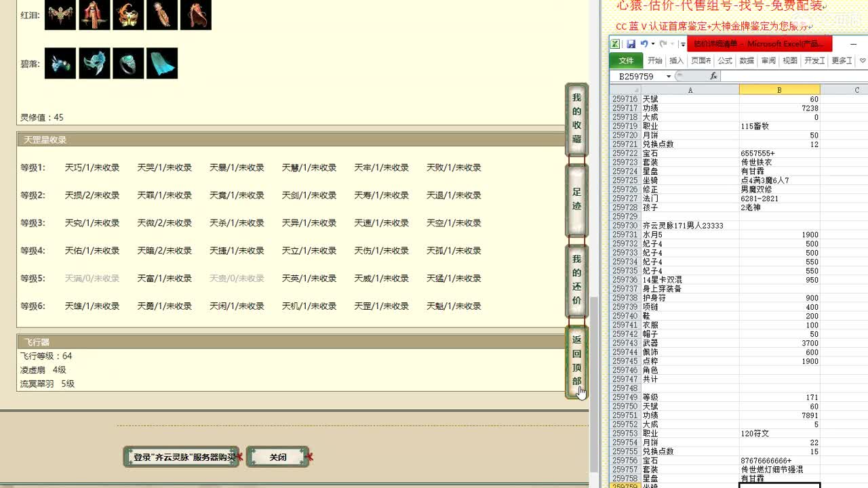This screenshot has height=488, width=868.
Task: Select row header 259730 in Excel
Action: 625,226
